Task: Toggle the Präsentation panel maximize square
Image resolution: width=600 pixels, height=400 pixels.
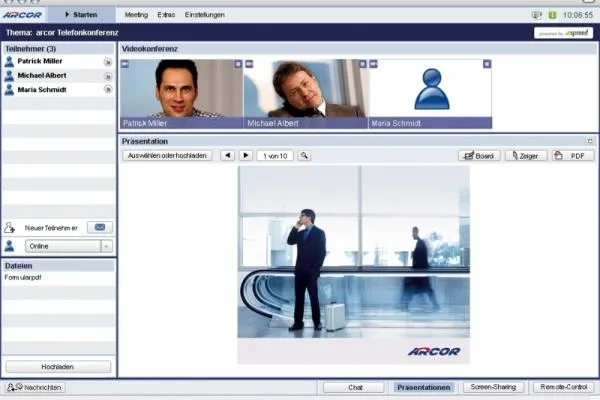Action: click(x=590, y=141)
